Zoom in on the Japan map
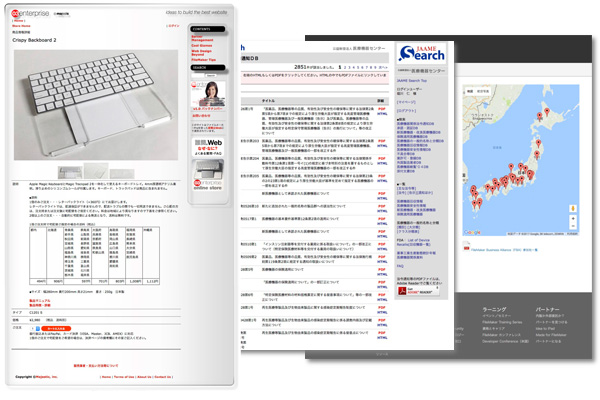This screenshot has width=600, height=400. (x=573, y=219)
